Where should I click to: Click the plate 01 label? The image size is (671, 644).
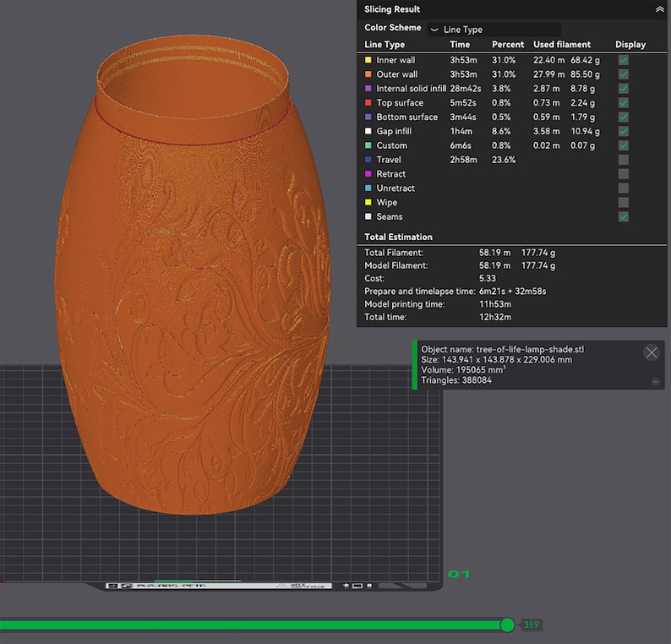[459, 574]
